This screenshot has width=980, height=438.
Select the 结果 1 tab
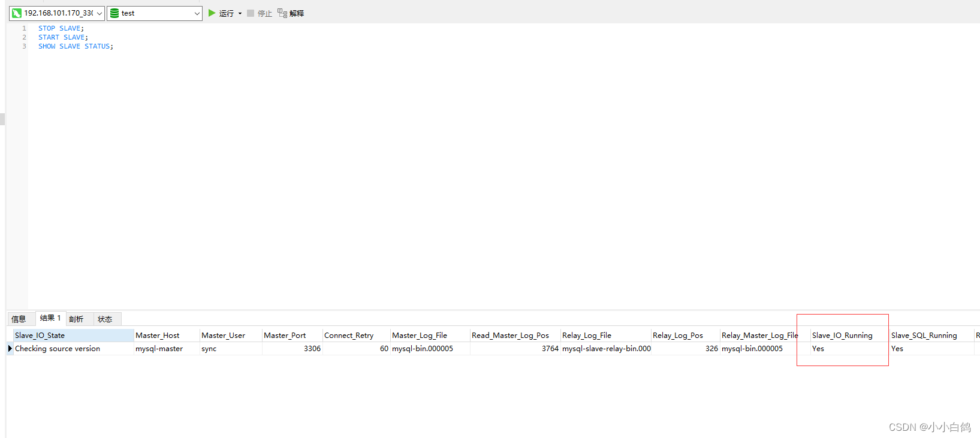tap(50, 318)
